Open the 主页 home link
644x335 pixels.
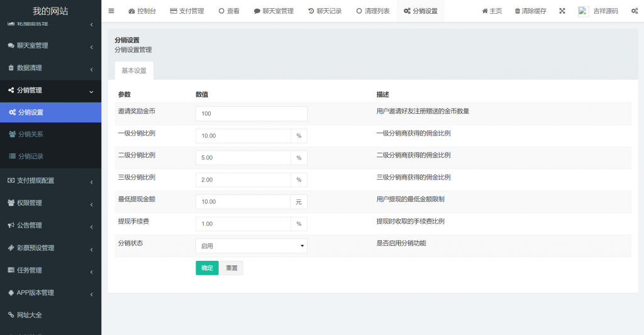(x=491, y=11)
